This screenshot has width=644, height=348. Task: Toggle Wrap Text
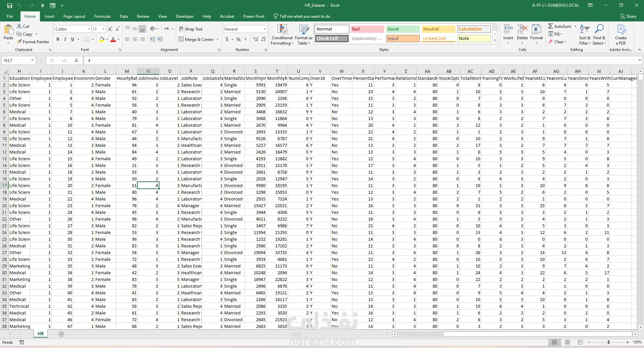point(191,29)
